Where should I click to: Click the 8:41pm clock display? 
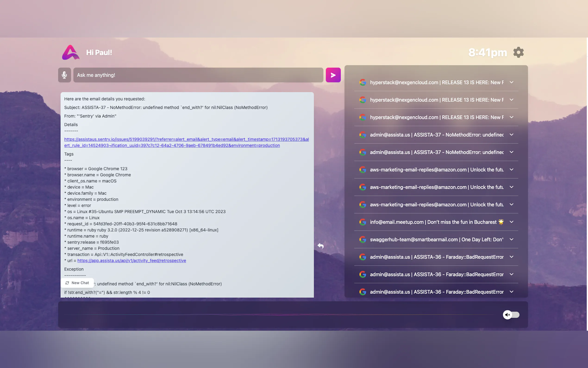click(487, 52)
